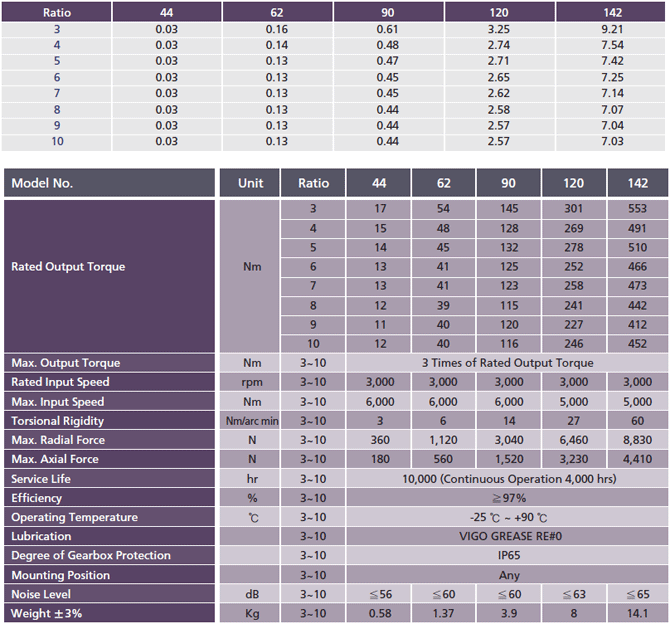
Task: Click the 'Rated Input Speed' label
Action: click(109, 382)
